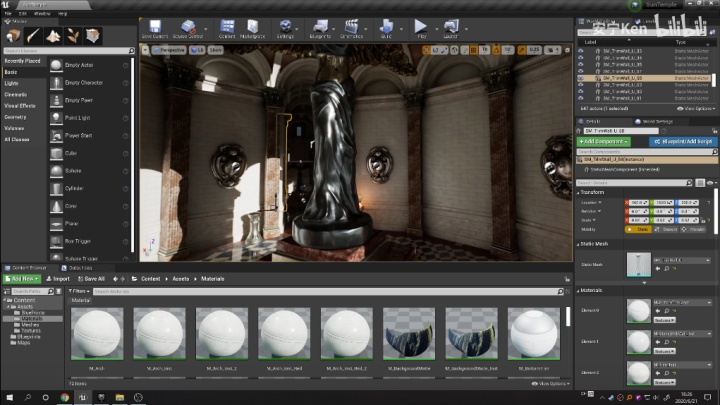
Task: Click the Build toolbar icon
Action: click(386, 26)
